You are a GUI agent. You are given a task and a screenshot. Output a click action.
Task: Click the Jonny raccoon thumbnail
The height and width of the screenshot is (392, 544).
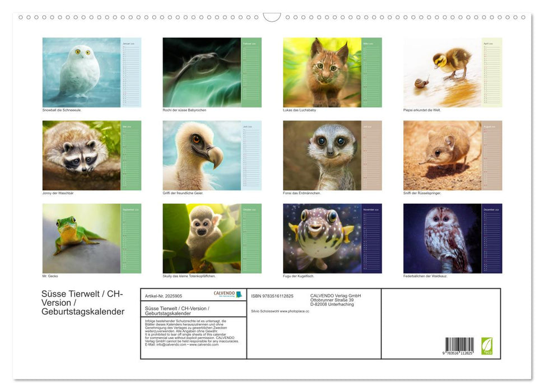82,155
